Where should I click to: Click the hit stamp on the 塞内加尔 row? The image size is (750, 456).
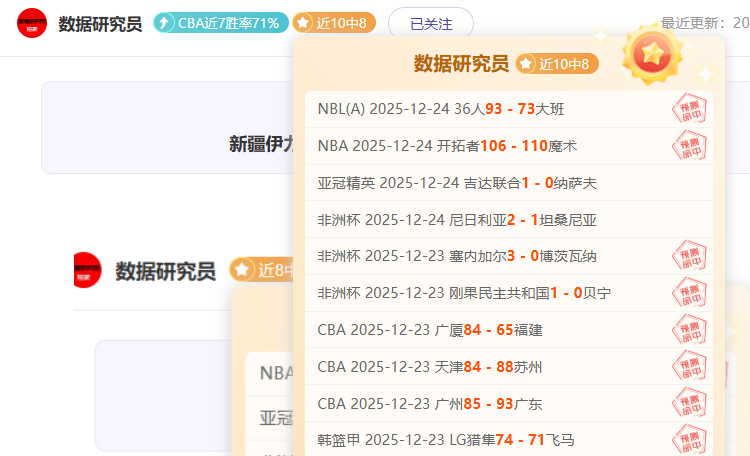[689, 256]
